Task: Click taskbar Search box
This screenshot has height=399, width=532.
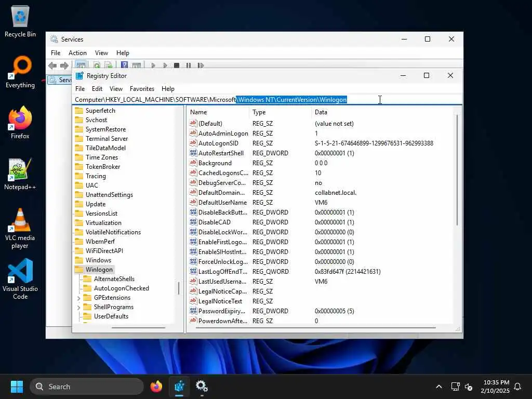Action: [x=87, y=387]
